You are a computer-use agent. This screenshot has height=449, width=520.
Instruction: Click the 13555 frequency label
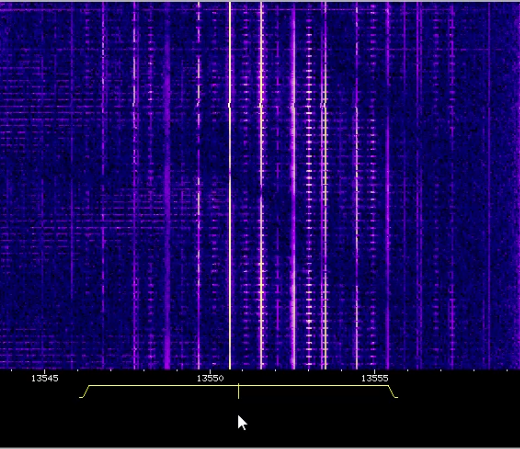click(x=375, y=378)
